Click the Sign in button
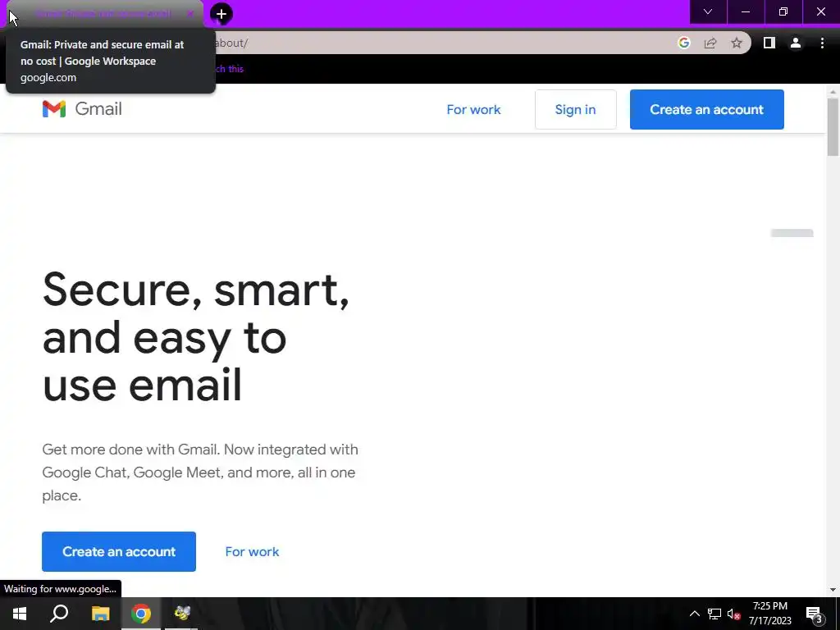This screenshot has height=630, width=840. pyautogui.click(x=575, y=109)
